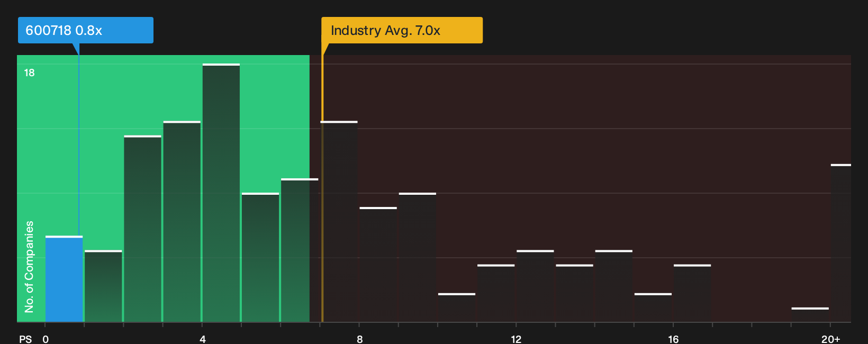
Task: Click the histogram bar between PS 2 and 3
Action: click(143, 229)
